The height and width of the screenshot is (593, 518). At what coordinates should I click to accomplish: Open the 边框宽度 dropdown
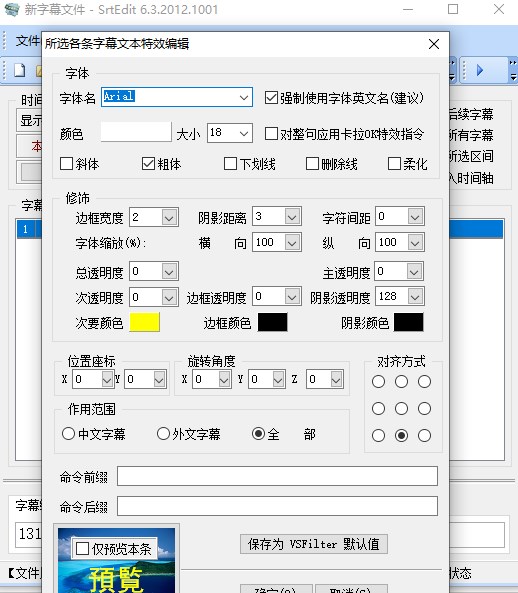[x=169, y=217]
